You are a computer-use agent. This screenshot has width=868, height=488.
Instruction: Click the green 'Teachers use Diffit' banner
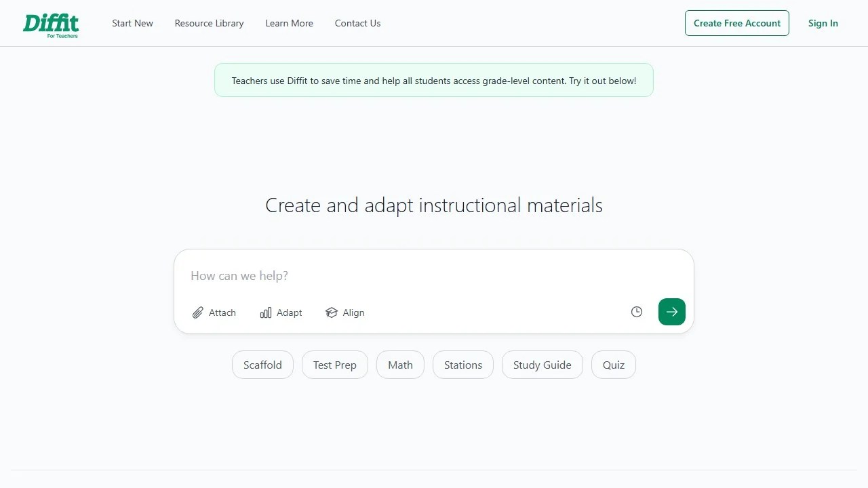click(x=434, y=80)
